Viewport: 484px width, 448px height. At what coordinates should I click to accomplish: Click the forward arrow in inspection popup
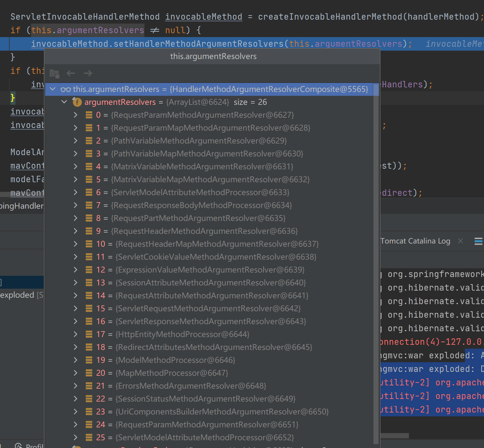click(x=88, y=73)
